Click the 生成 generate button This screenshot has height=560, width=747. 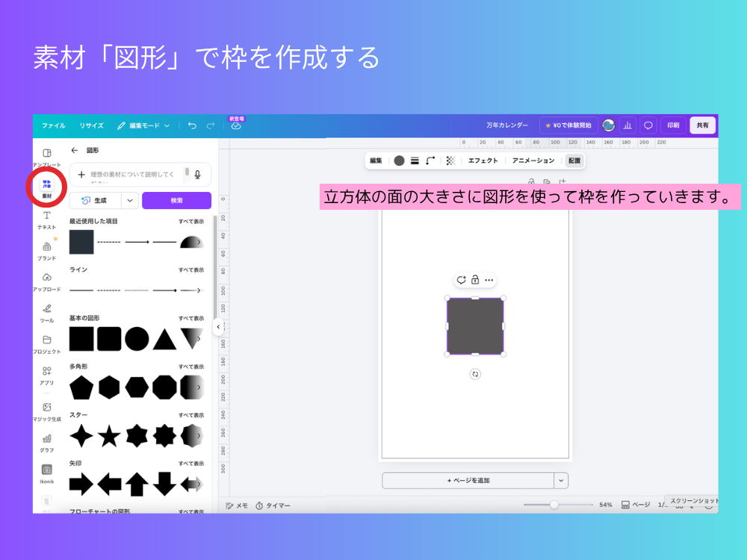tap(95, 200)
